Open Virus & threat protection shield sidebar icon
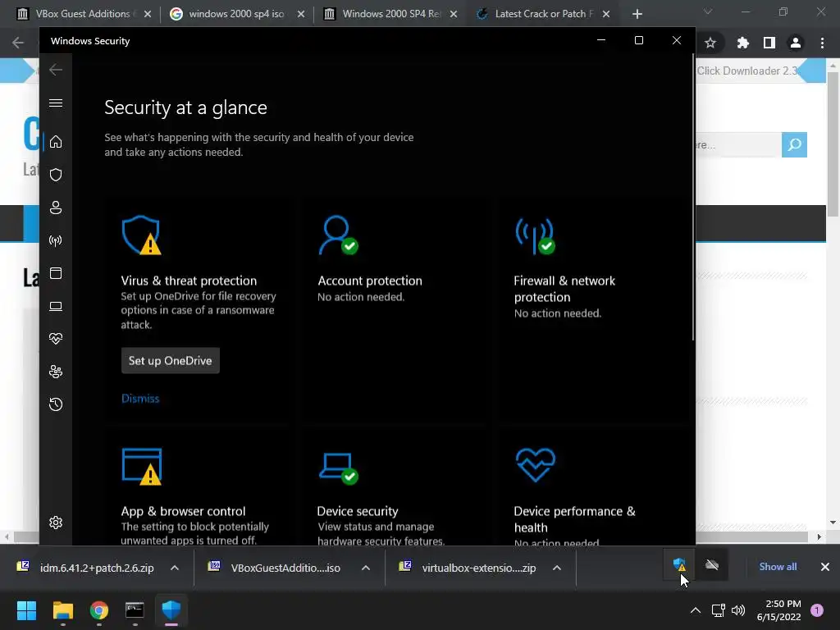The image size is (840, 630). (x=56, y=175)
